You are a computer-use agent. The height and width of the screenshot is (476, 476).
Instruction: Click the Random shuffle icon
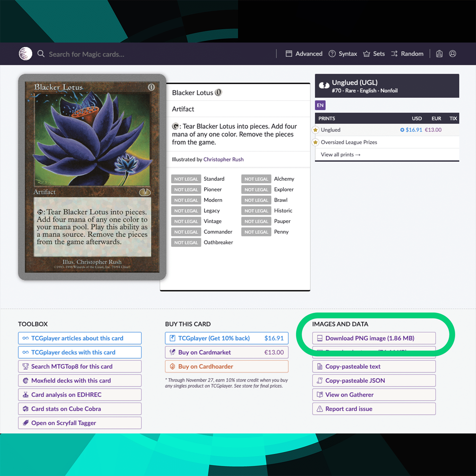(x=394, y=54)
